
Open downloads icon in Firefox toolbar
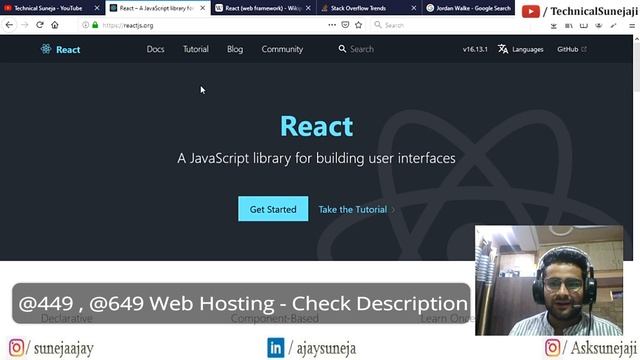click(553, 26)
